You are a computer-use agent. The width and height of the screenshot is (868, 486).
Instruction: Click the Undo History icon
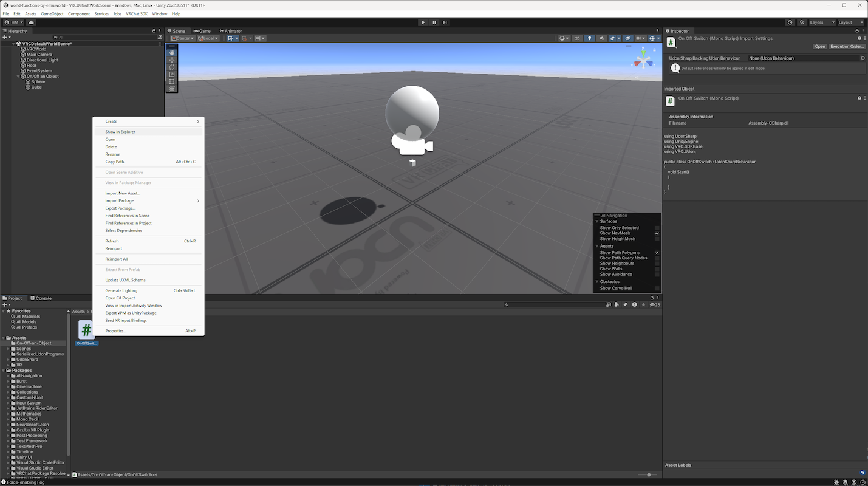coord(790,22)
